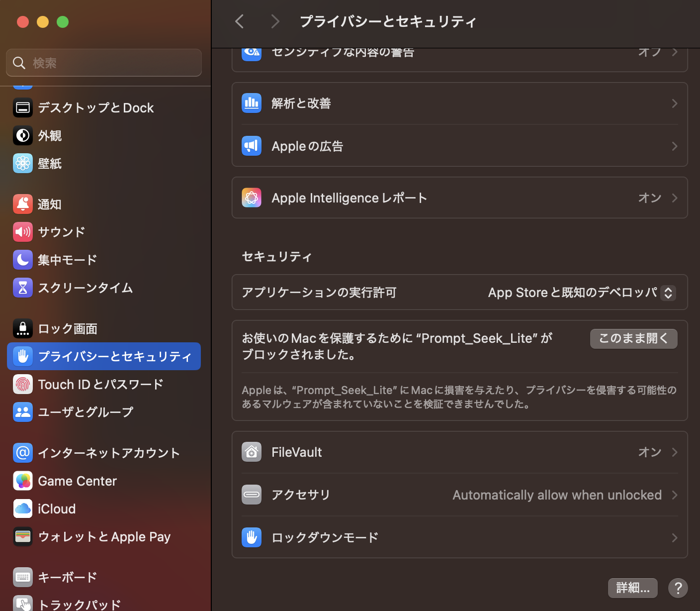
Task: Click the Apple Intelligence レポート オン status
Action: [x=650, y=198]
